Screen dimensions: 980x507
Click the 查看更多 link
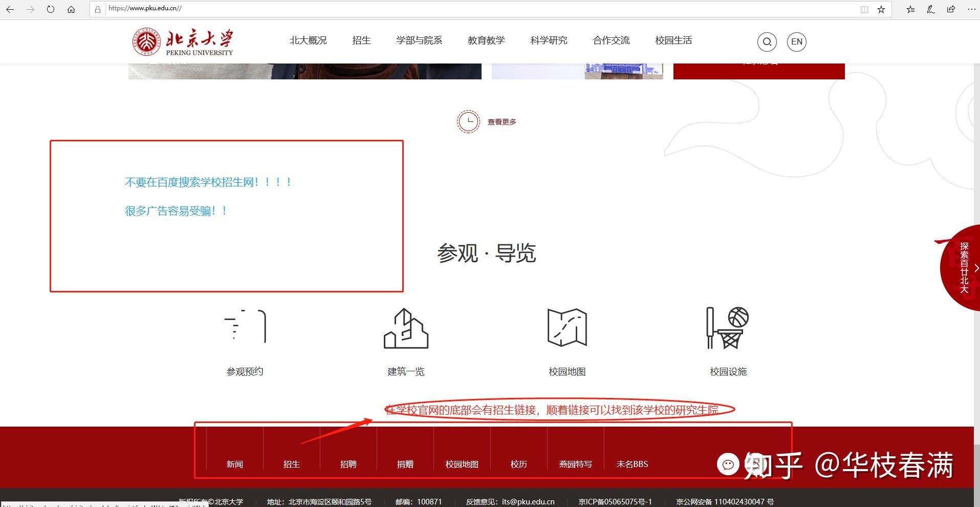502,122
